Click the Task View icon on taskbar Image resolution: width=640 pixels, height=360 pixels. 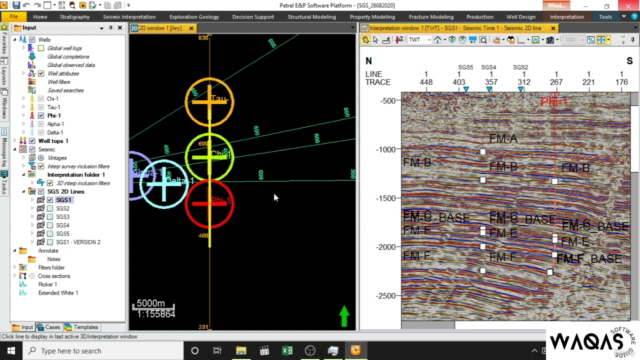pos(217,351)
